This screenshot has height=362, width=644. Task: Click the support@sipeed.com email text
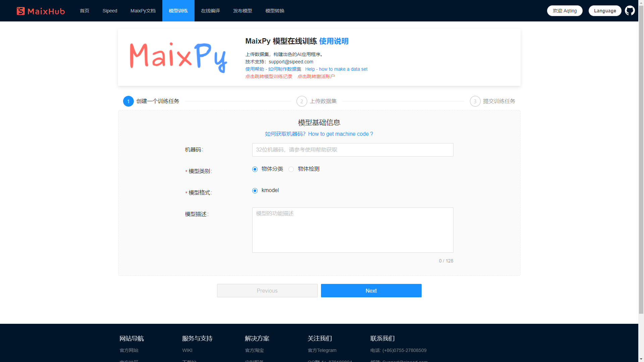291,62
